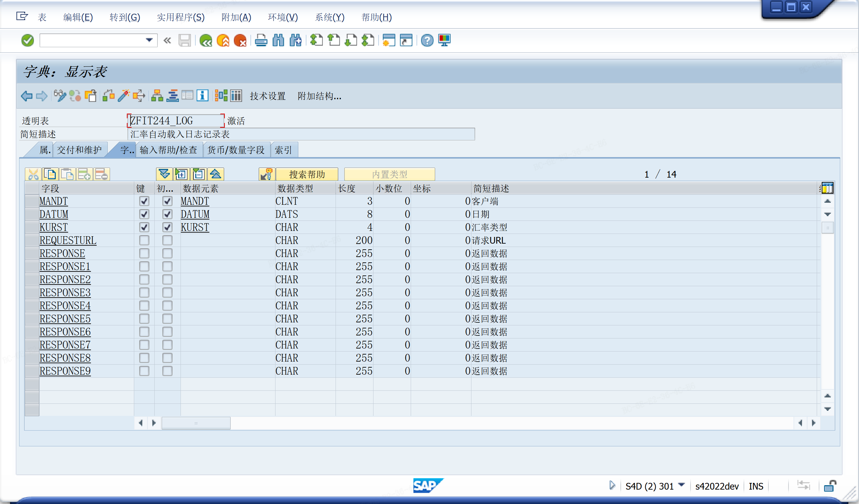Image resolution: width=859 pixels, height=504 pixels.
Task: Toggle initial value checkbox for KURST row
Action: 167,227
